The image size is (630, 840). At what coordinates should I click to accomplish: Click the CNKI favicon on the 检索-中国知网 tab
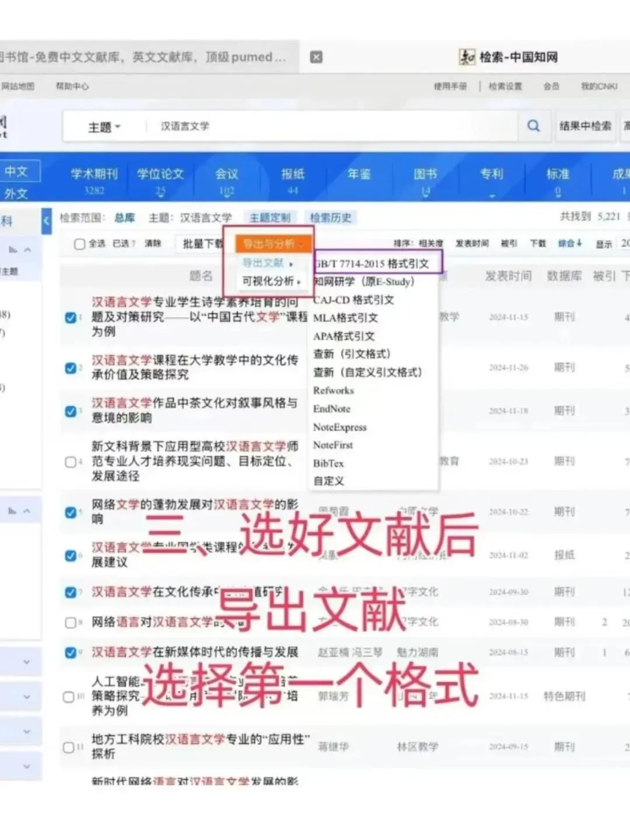[x=467, y=57]
